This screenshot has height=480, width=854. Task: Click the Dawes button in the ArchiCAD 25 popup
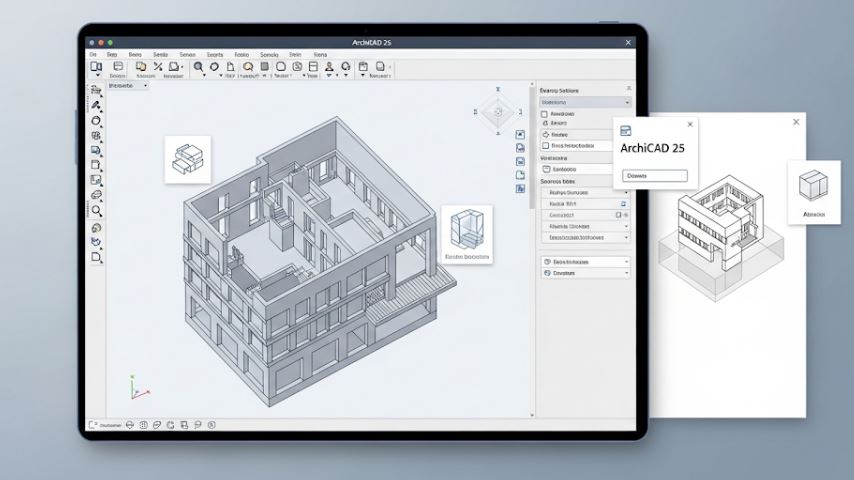pyautogui.click(x=655, y=176)
